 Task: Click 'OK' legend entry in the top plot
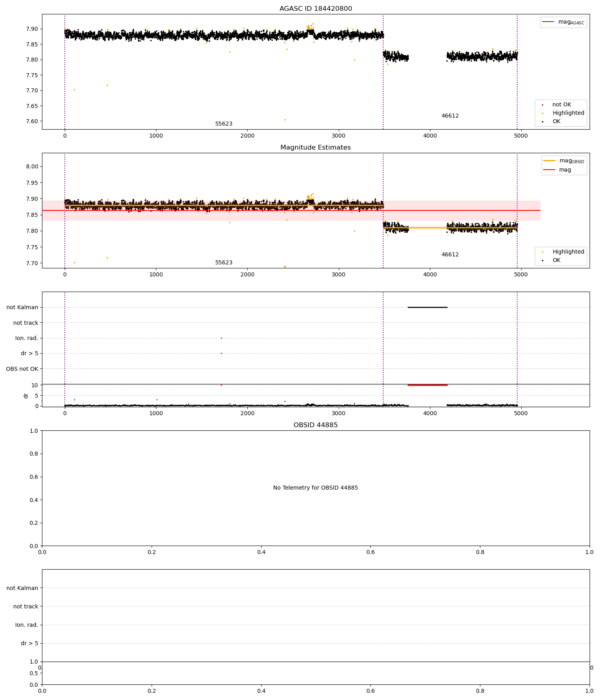coord(556,122)
